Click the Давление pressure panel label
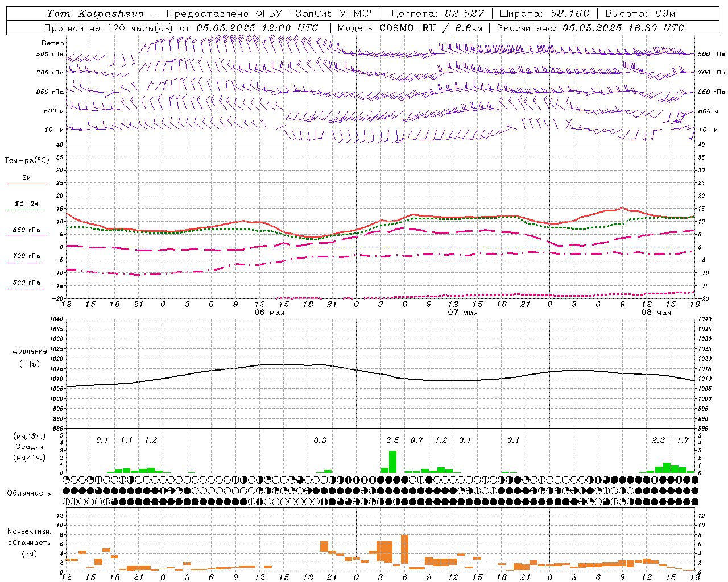The height and width of the screenshot is (582, 728). coord(30,351)
